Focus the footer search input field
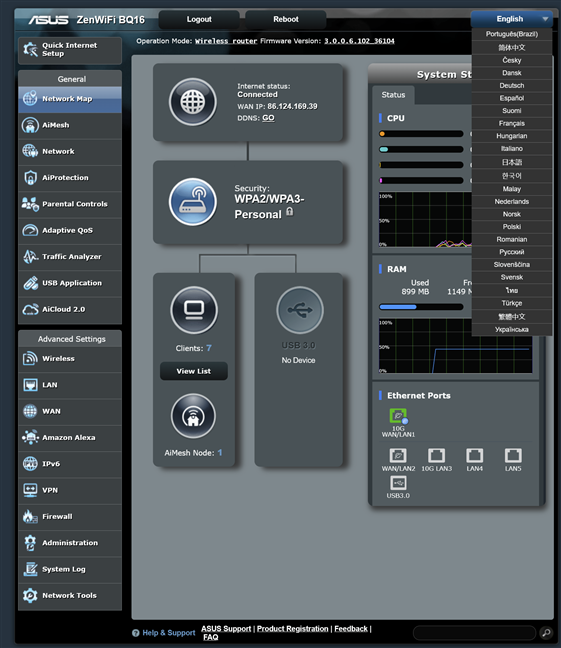561x648 pixels. 474,632
